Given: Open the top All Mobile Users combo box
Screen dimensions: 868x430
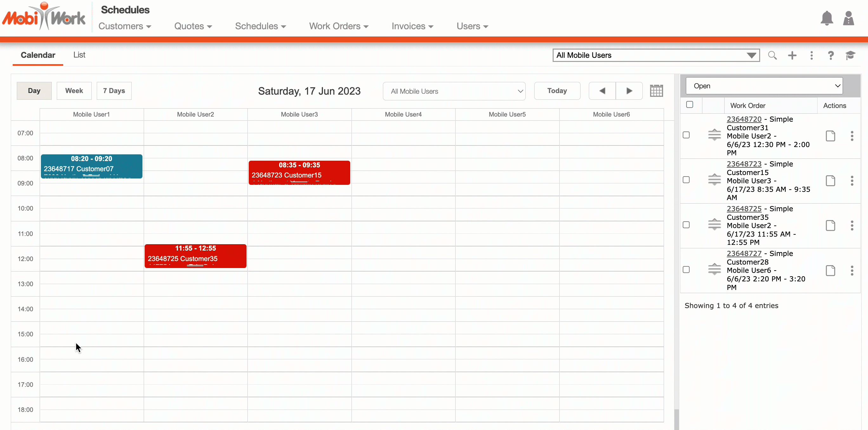Looking at the screenshot, I should pos(656,55).
